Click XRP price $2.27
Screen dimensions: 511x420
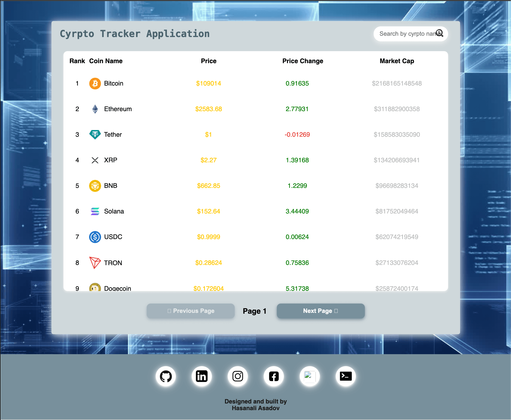coord(209,160)
